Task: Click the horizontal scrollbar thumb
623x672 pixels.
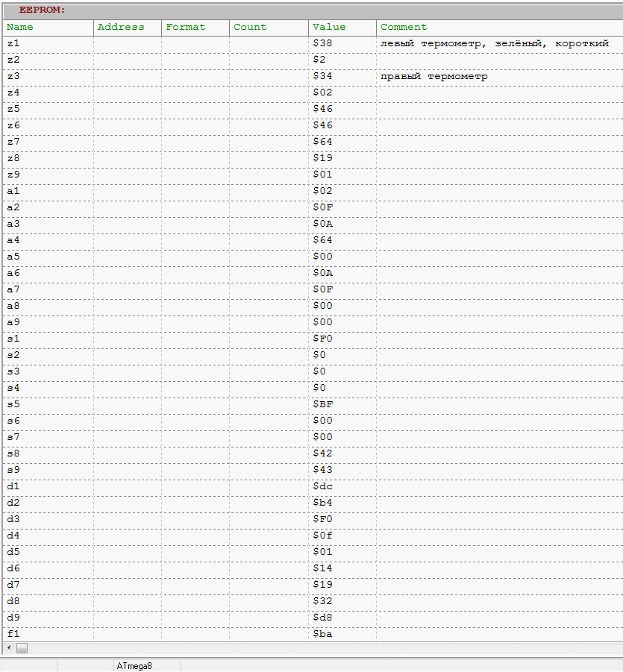Action: click(22, 648)
